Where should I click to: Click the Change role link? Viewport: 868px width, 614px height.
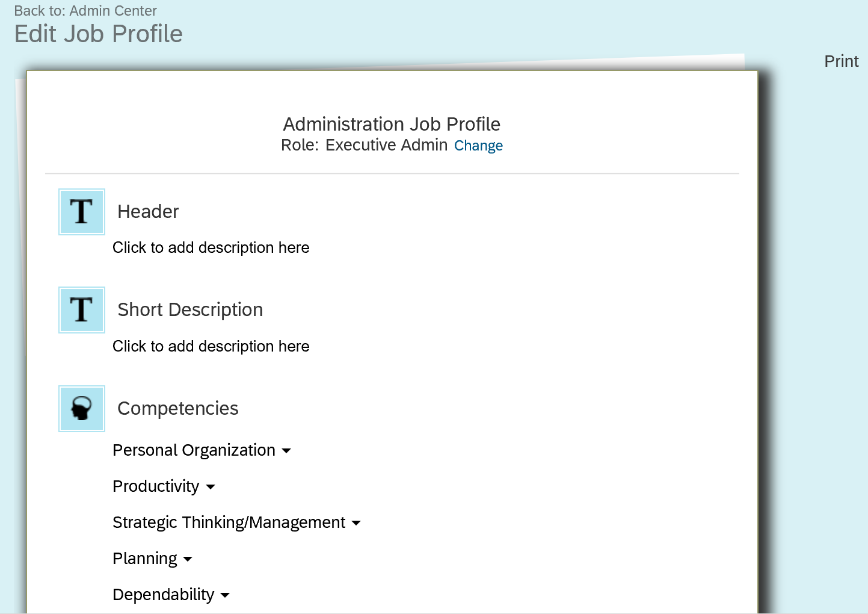[x=478, y=146]
